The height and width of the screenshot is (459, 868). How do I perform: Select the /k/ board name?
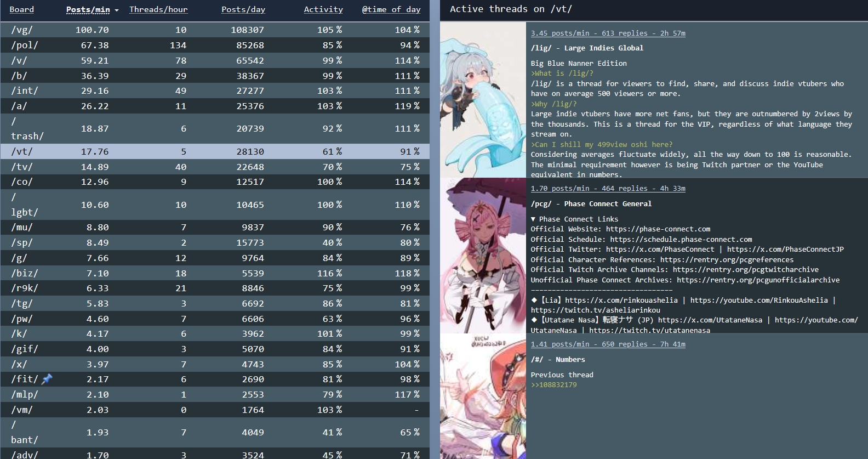[19, 333]
